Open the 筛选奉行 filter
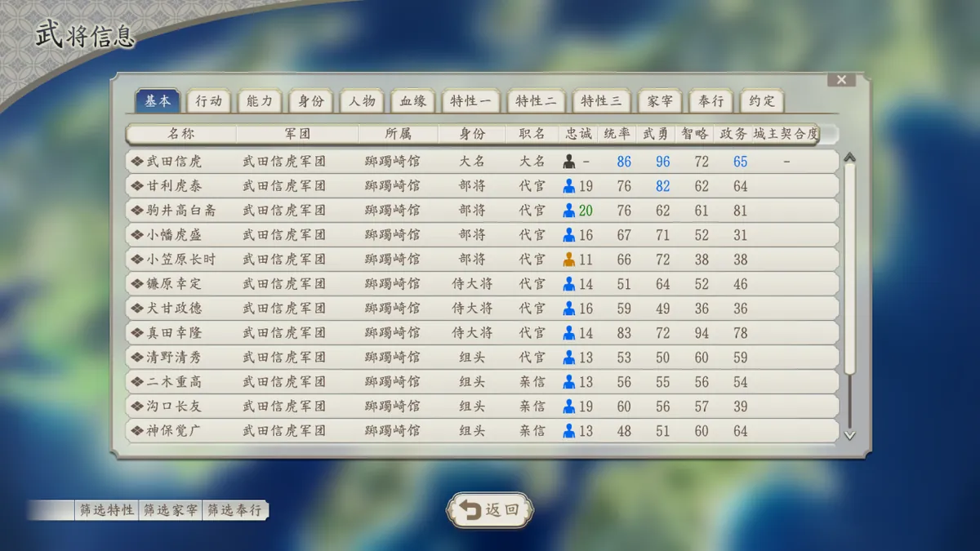This screenshot has height=551, width=980. (234, 510)
